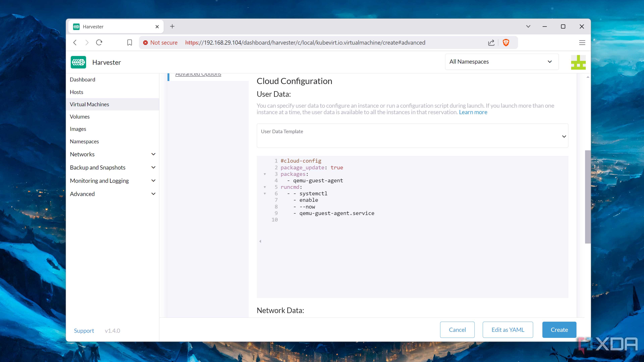Image resolution: width=644 pixels, height=362 pixels.
Task: Click the browser forward arrow
Action: [x=87, y=42]
